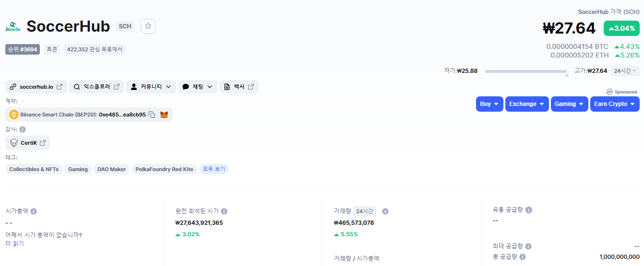
Task: Open the Buy dropdown menu
Action: 489,104
